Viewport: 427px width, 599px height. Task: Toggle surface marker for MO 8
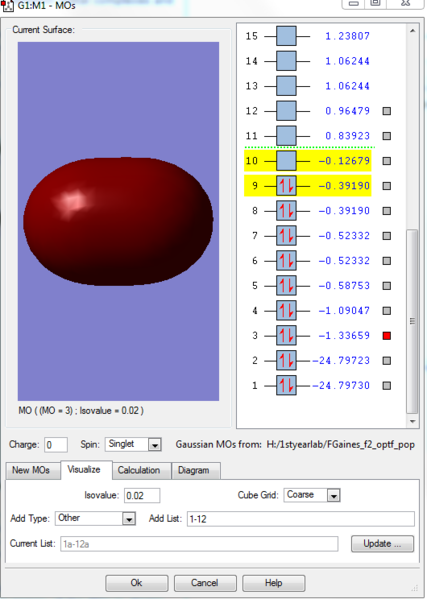click(387, 211)
